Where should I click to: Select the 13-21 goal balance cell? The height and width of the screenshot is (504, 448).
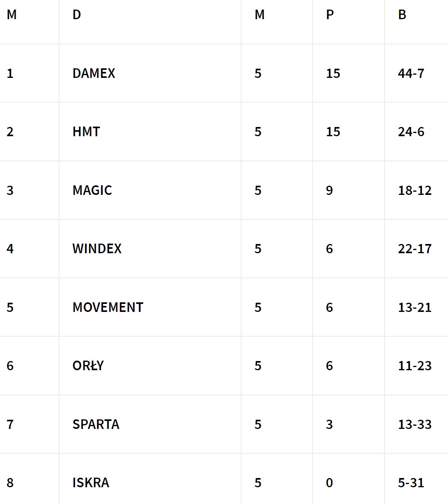coord(415,308)
